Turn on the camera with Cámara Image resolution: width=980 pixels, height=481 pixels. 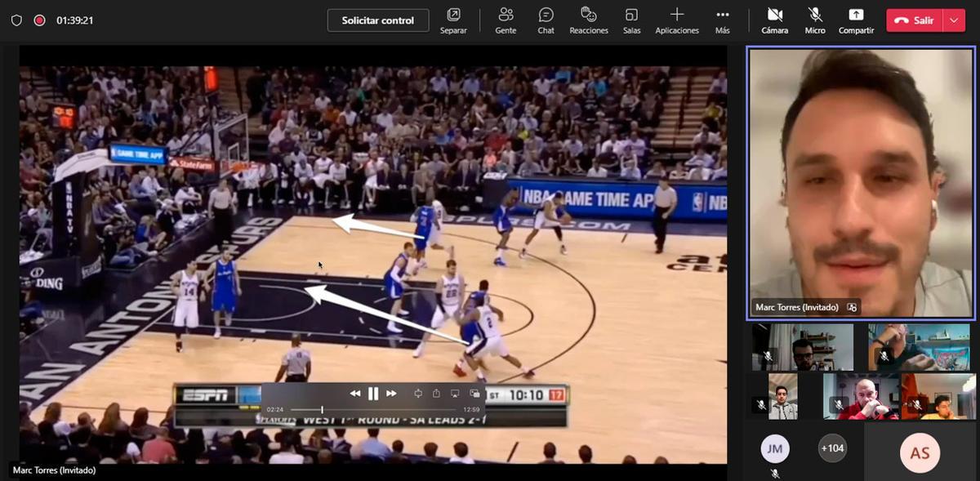point(774,20)
